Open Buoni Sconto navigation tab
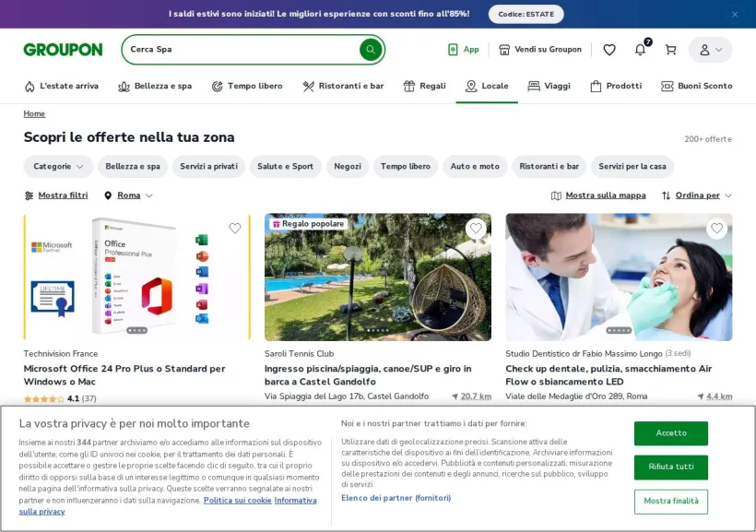 point(696,86)
